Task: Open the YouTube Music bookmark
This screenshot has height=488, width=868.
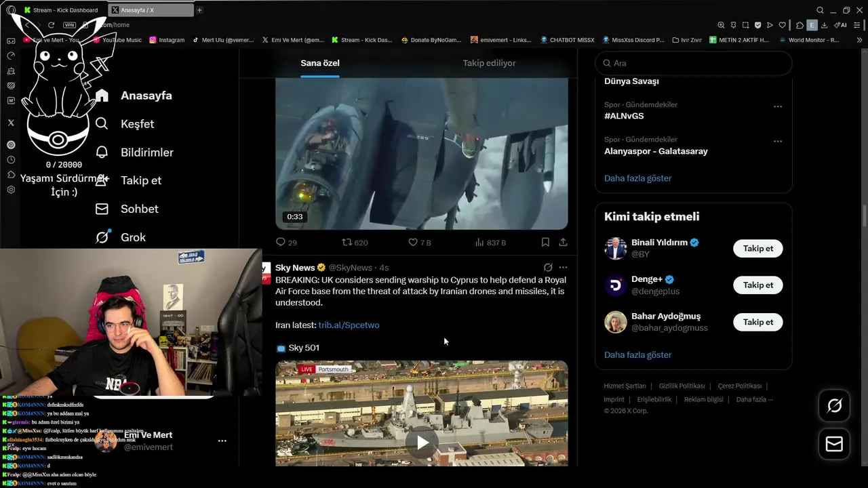Action: point(116,40)
